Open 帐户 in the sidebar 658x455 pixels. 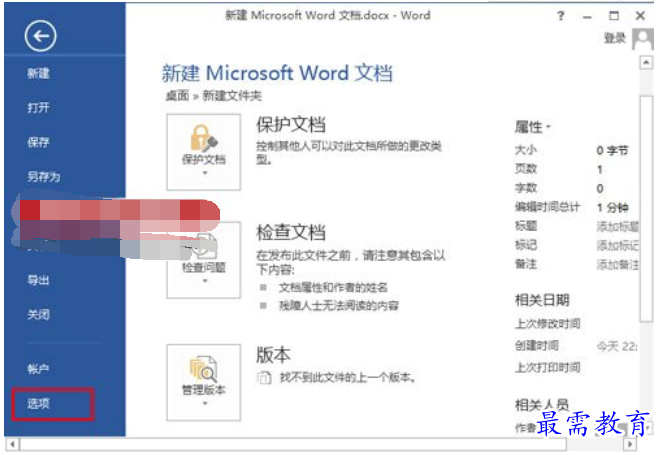pyautogui.click(x=39, y=369)
